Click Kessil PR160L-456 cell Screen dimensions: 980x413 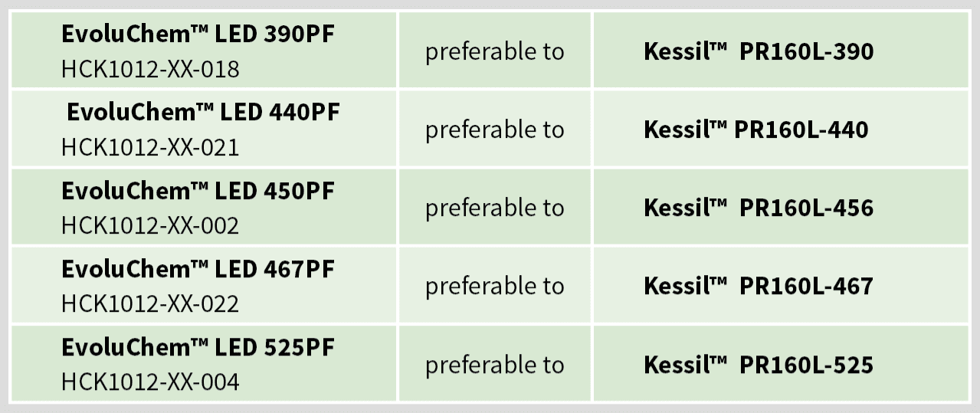780,206
